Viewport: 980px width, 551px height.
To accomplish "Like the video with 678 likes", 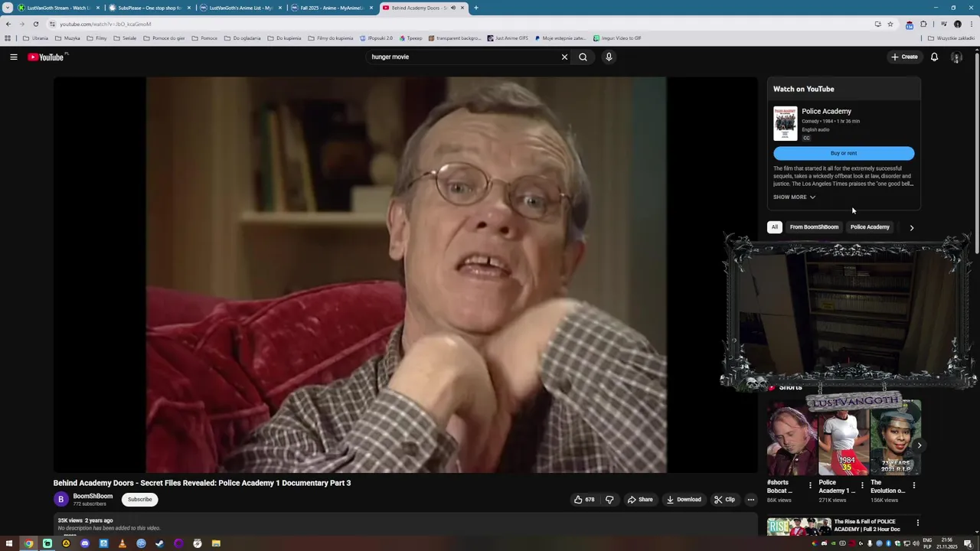I will (585, 500).
